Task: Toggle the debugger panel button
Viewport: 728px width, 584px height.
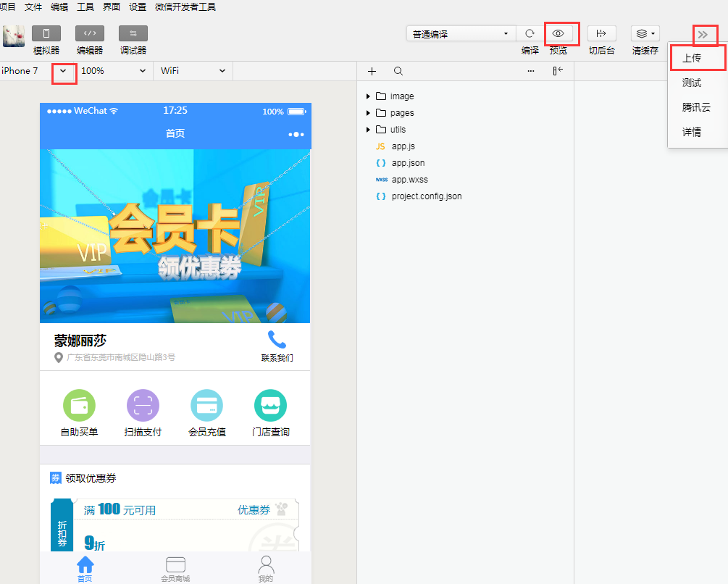Action: click(133, 33)
